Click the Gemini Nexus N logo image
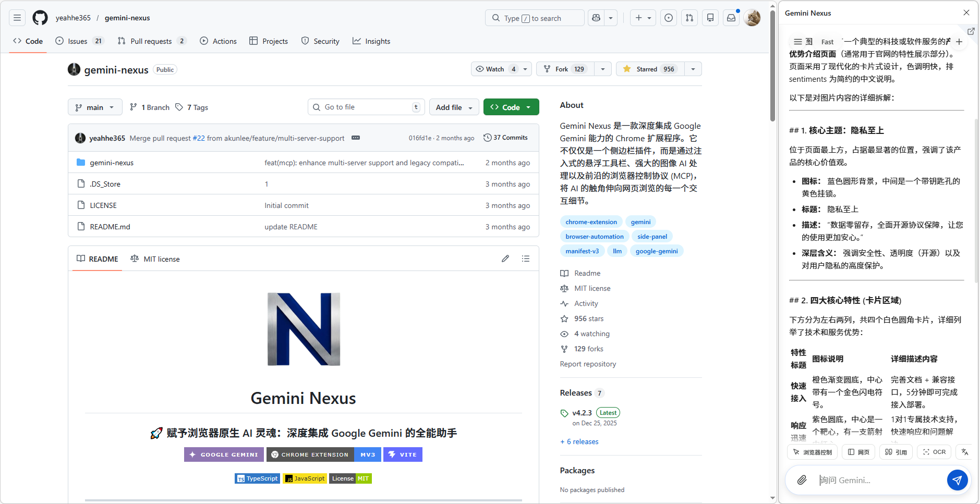 [x=304, y=329]
